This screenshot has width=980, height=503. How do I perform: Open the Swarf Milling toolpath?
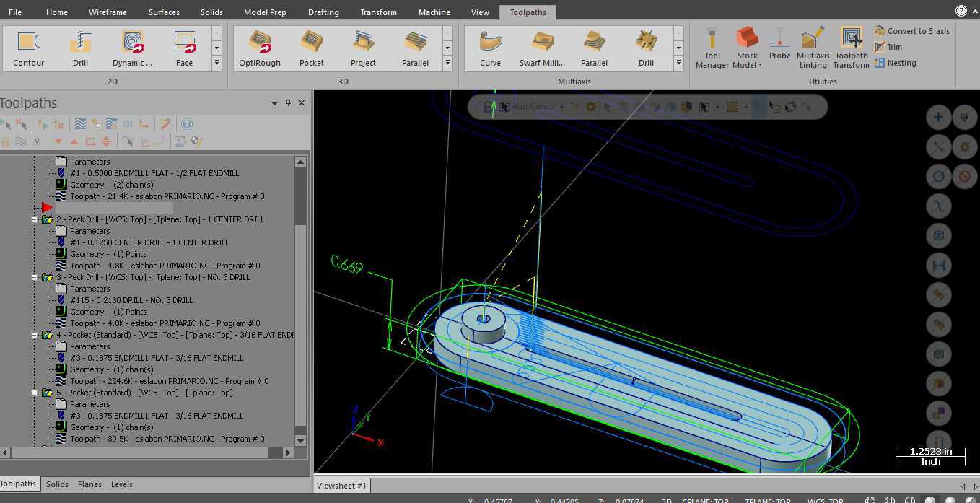(542, 49)
